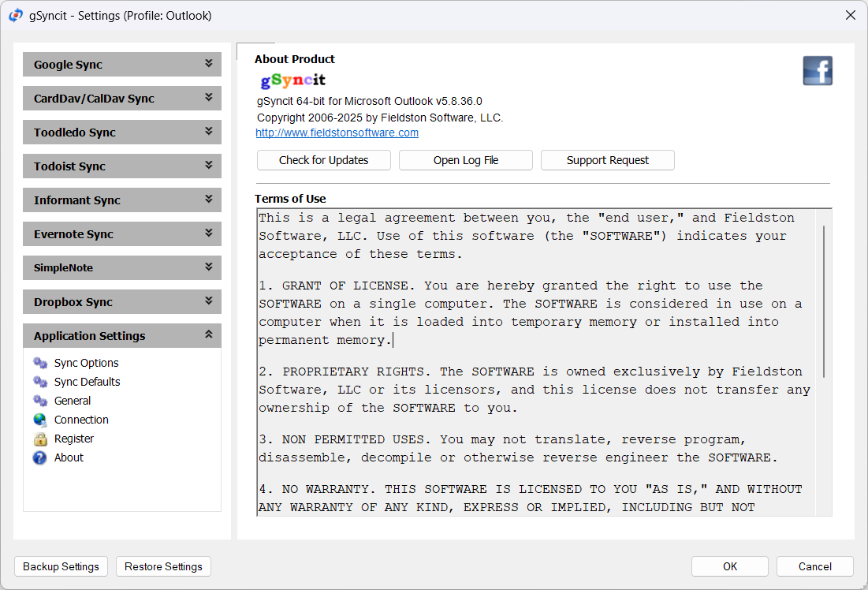Screen dimensions: 868x590
Task: Click gSyncit app icon in title bar
Action: pos(16,16)
